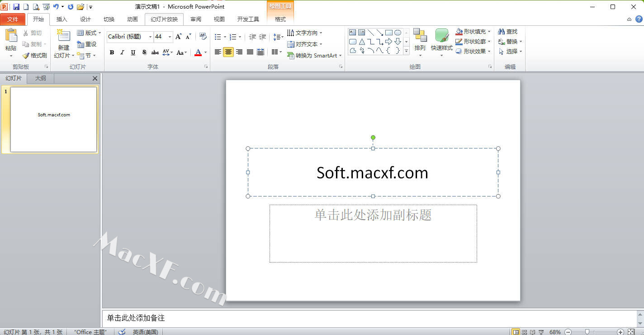Click the Format Painter (格式刷) button

(35, 55)
